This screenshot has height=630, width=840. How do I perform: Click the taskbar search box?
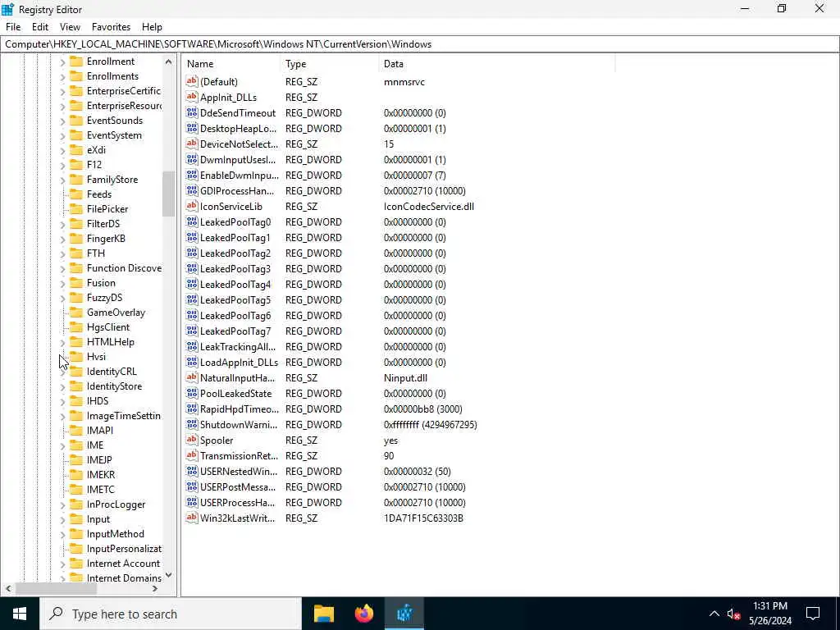point(171,614)
